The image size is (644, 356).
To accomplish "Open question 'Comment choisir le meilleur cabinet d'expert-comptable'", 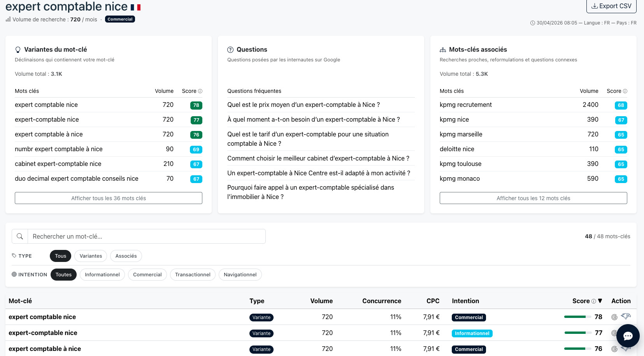I will (318, 158).
